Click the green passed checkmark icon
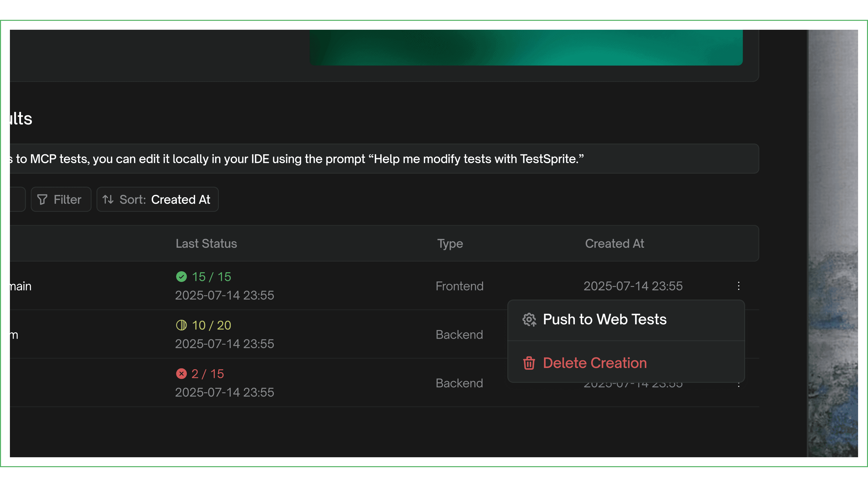Image resolution: width=868 pixels, height=487 pixels. (181, 276)
